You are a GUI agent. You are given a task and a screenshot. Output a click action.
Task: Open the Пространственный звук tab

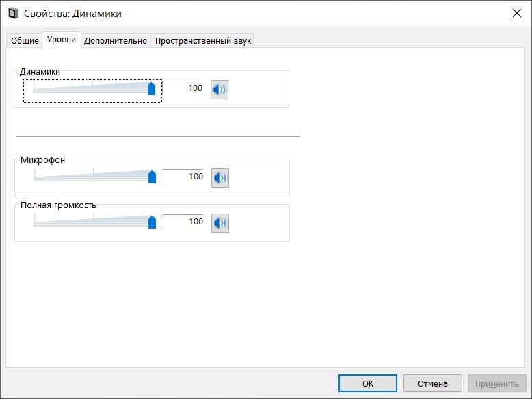tap(203, 41)
